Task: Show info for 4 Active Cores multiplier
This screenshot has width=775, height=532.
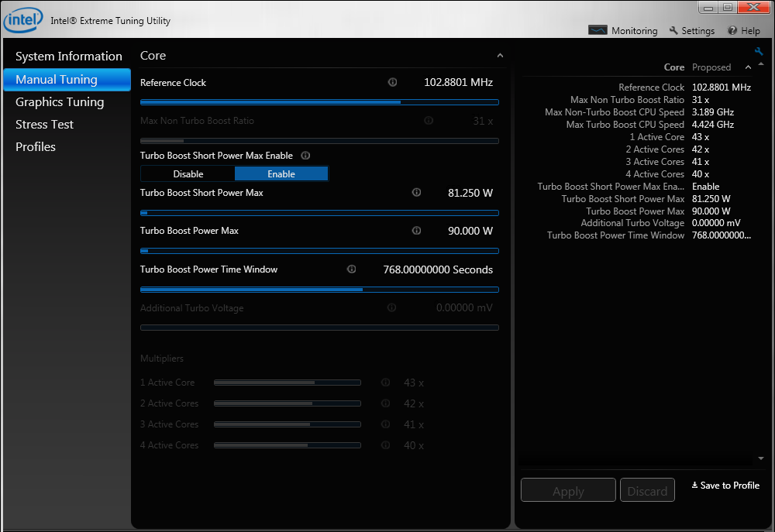Action: click(385, 445)
